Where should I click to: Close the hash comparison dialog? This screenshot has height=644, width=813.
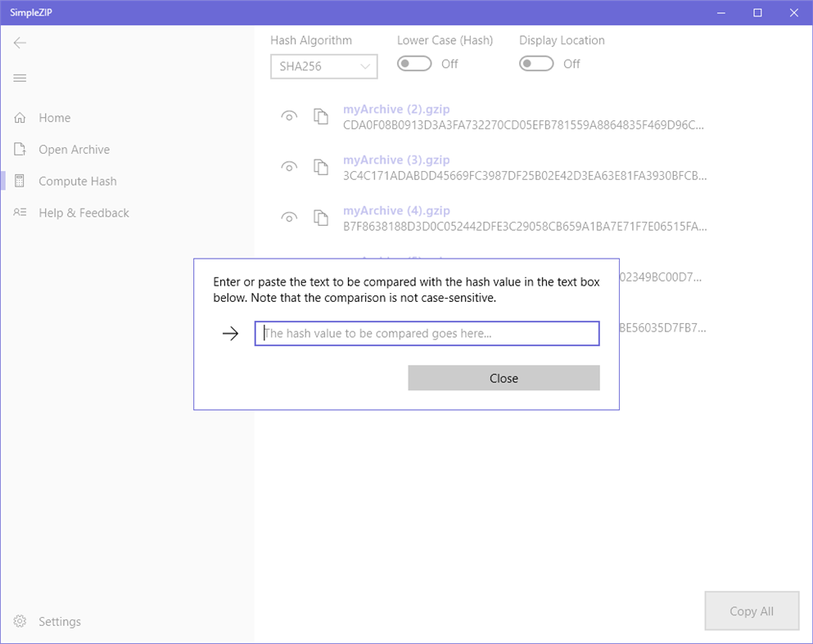tap(504, 377)
